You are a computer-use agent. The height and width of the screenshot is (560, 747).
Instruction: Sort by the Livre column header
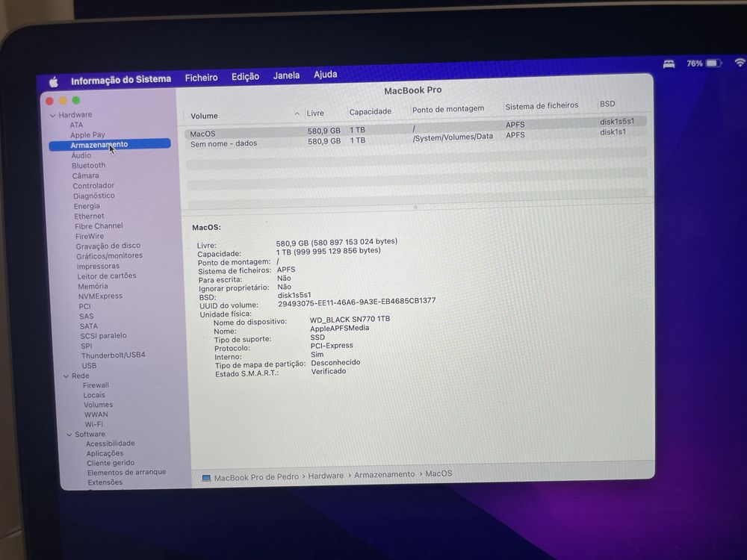(x=315, y=113)
